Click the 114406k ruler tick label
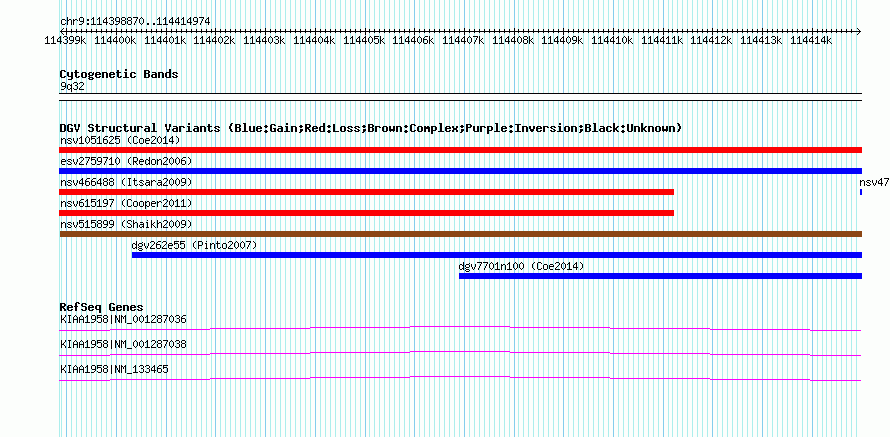Image resolution: width=890 pixels, height=437 pixels. (413, 40)
